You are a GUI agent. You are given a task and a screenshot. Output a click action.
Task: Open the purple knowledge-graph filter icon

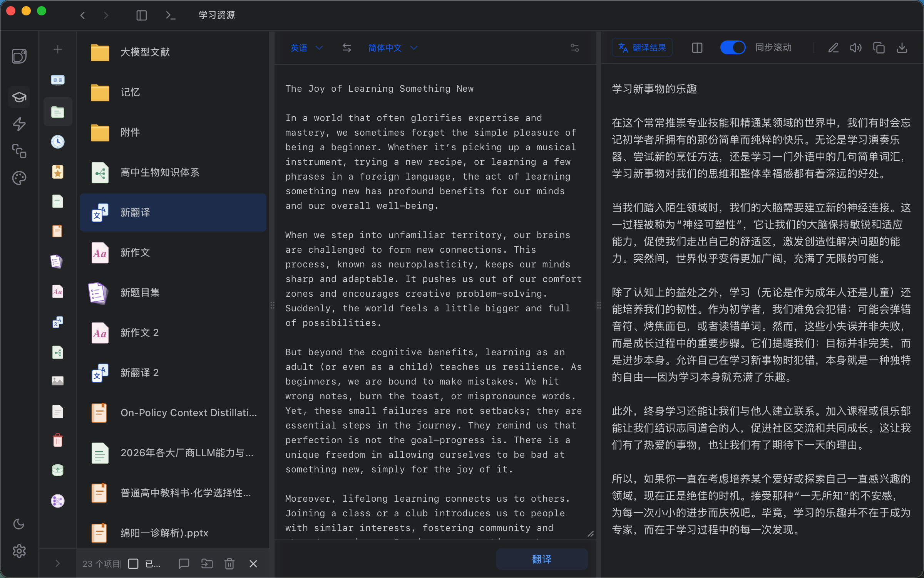pos(58,501)
